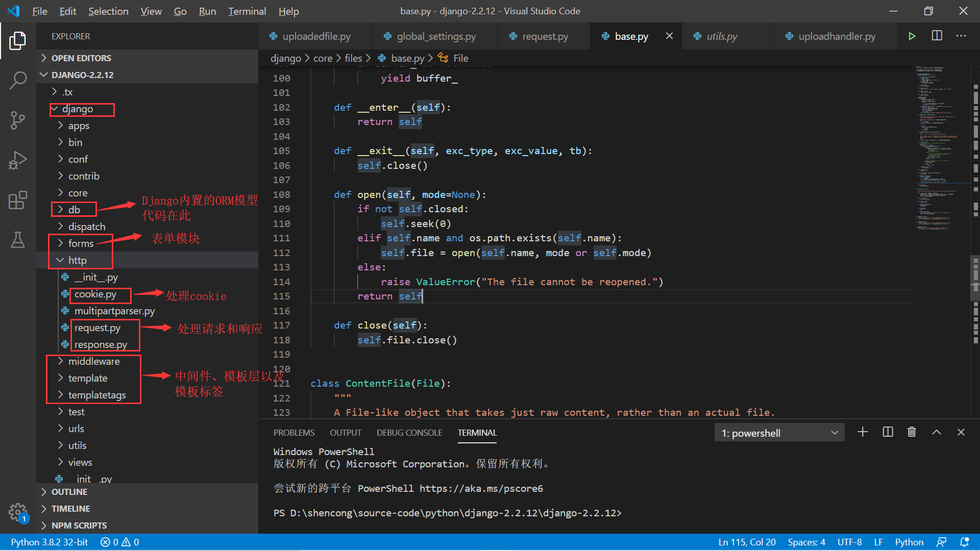Image resolution: width=980 pixels, height=551 pixels.
Task: Change indentation via Spaces: 4
Action: pos(806,542)
